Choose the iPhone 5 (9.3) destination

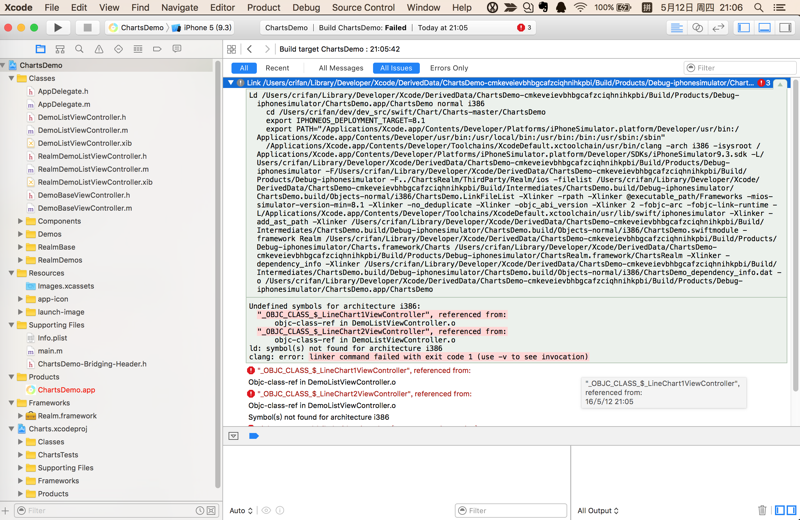[202, 28]
